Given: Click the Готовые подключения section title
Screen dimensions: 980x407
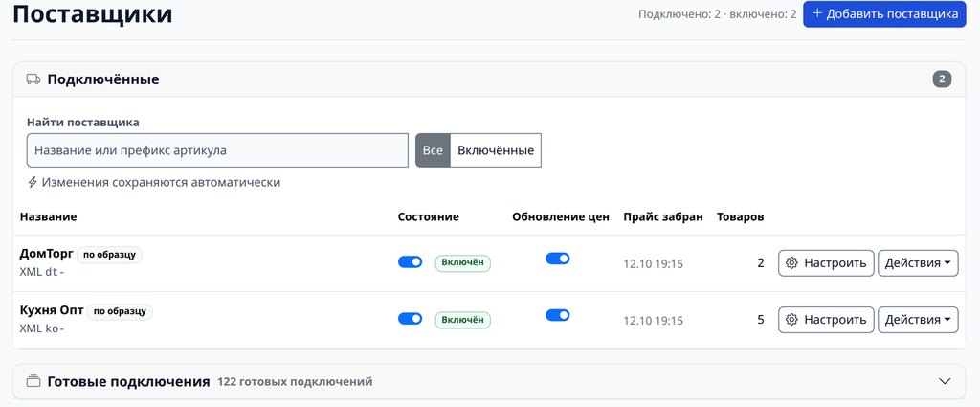Looking at the screenshot, I should [x=129, y=381].
